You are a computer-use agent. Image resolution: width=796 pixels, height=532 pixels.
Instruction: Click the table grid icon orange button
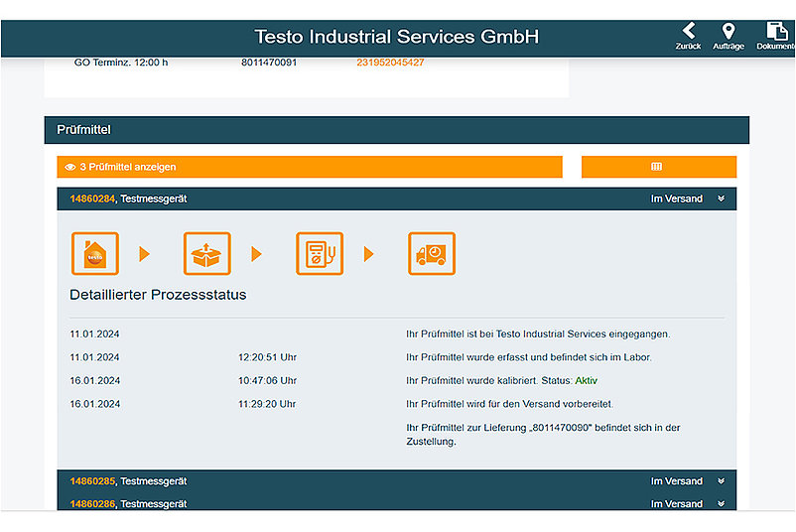[658, 167]
